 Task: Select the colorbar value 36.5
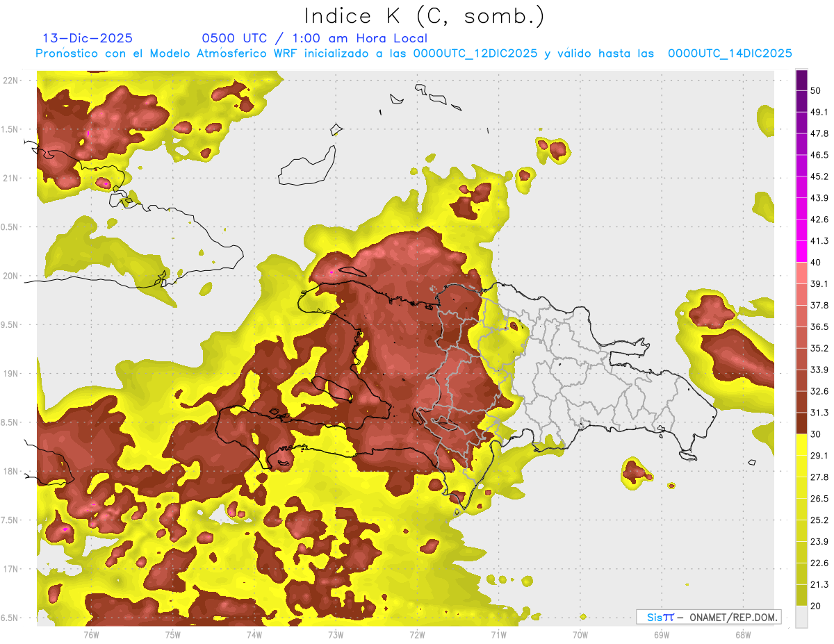coord(819,327)
